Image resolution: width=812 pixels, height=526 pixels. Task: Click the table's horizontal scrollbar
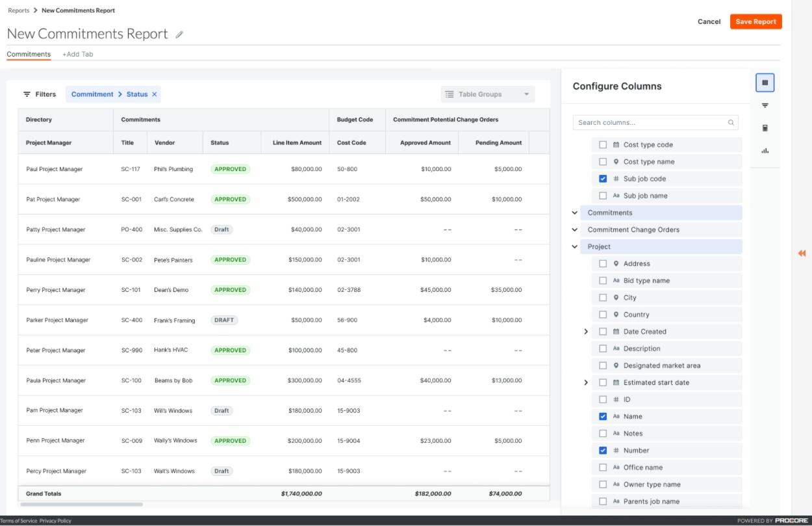pyautogui.click(x=81, y=504)
